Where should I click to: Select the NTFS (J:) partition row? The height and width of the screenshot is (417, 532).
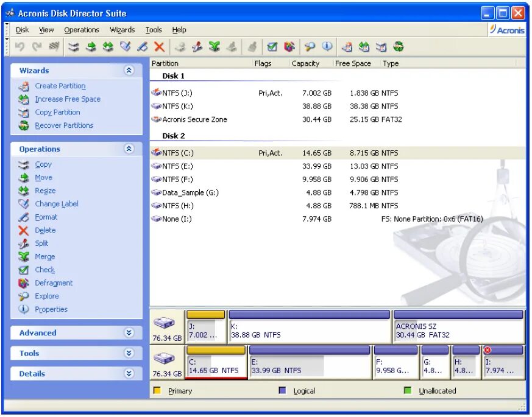coord(337,93)
